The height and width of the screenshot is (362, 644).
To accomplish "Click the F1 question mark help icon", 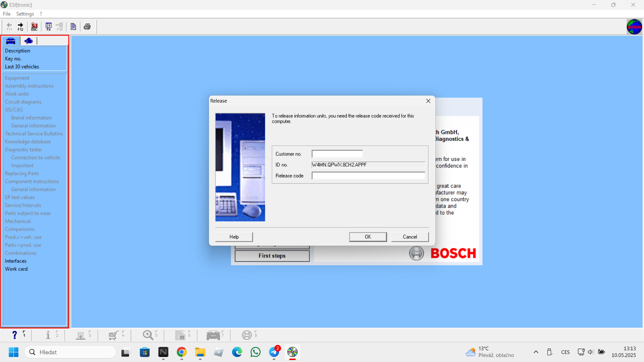I will pos(14,335).
